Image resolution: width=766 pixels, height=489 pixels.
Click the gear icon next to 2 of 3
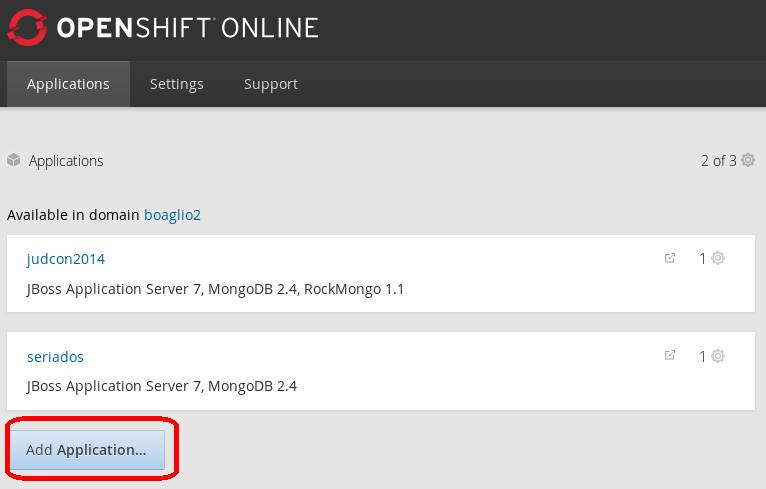click(x=748, y=160)
